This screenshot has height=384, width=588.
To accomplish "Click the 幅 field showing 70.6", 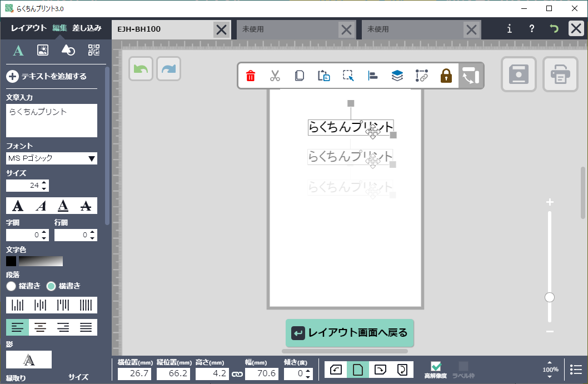I will click(262, 373).
